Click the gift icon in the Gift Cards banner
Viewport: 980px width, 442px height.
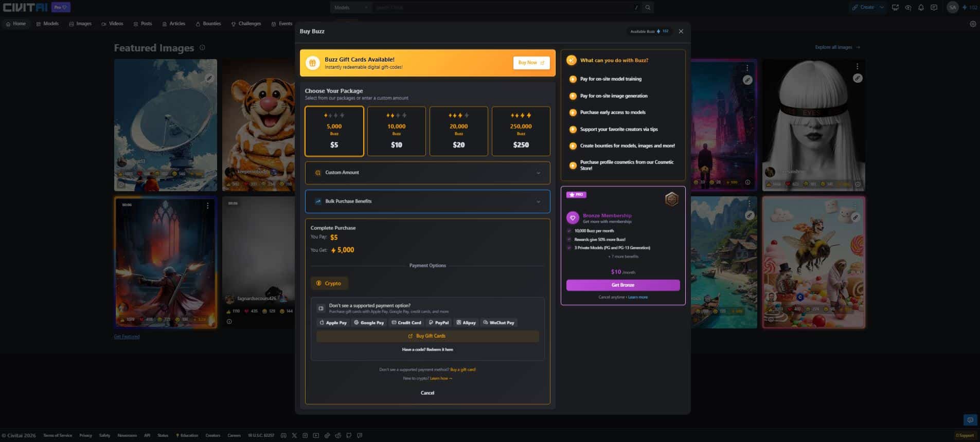[x=312, y=63]
